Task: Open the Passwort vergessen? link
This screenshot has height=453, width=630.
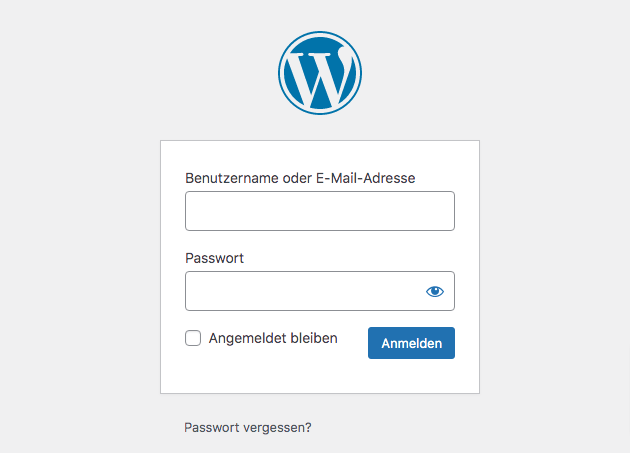Action: pyautogui.click(x=248, y=427)
